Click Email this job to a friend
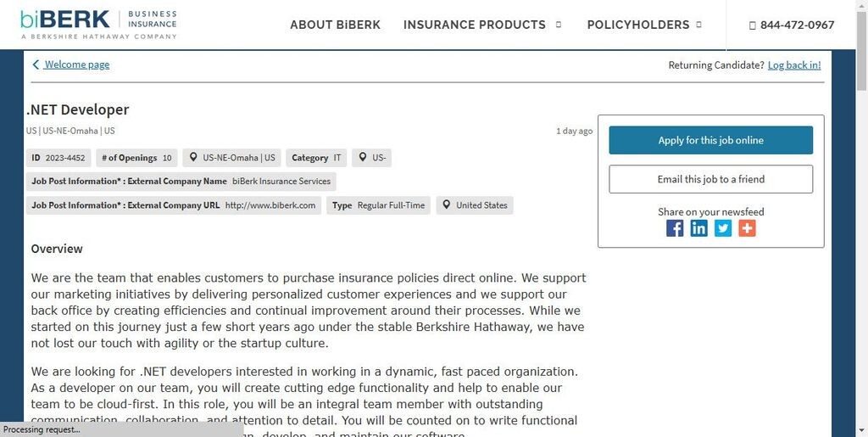Screen dimensions: 868x437 (711, 179)
